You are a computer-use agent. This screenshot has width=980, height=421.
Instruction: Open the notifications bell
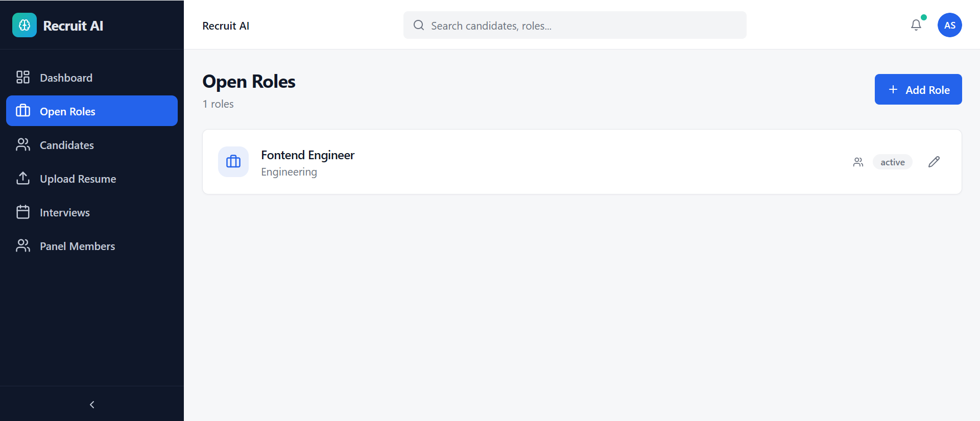(916, 25)
